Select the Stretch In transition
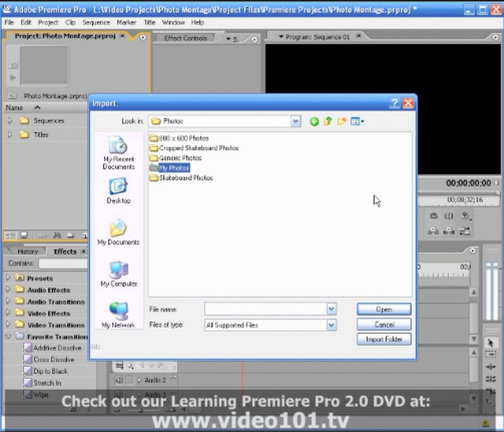The height and width of the screenshot is (432, 504). 42,383
